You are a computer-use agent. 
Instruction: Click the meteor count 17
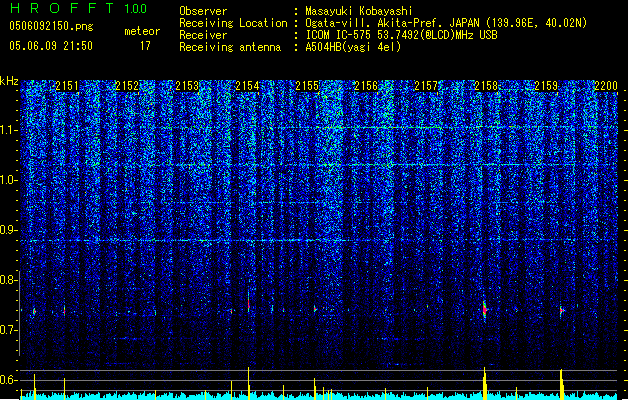(145, 46)
